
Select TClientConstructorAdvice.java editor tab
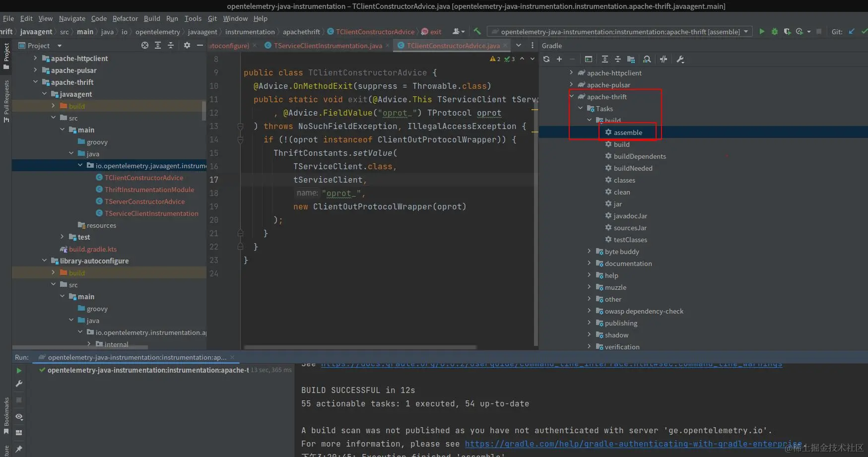453,46
